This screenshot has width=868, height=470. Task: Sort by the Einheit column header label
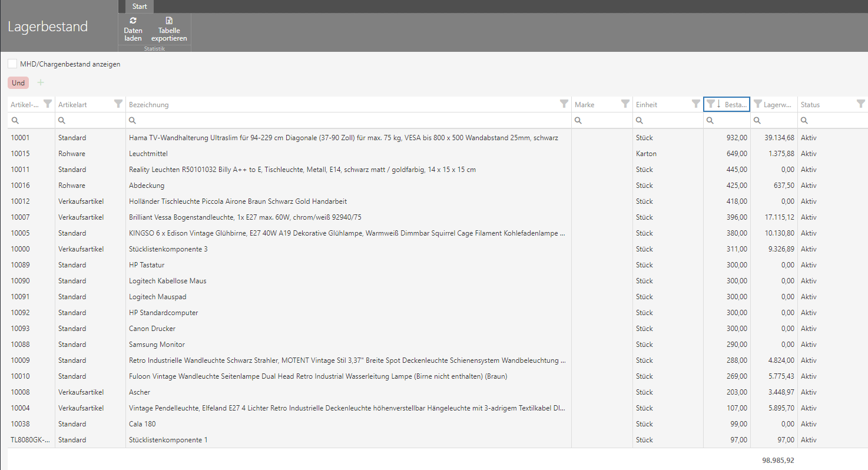[x=647, y=105]
